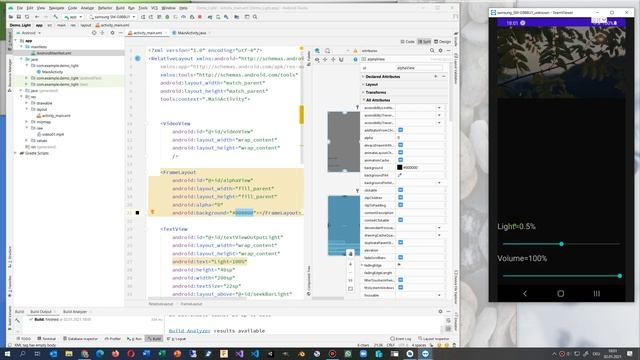The width and height of the screenshot is (640, 360).
Task: Collapse the manifests folder in project tree
Action: (22, 47)
